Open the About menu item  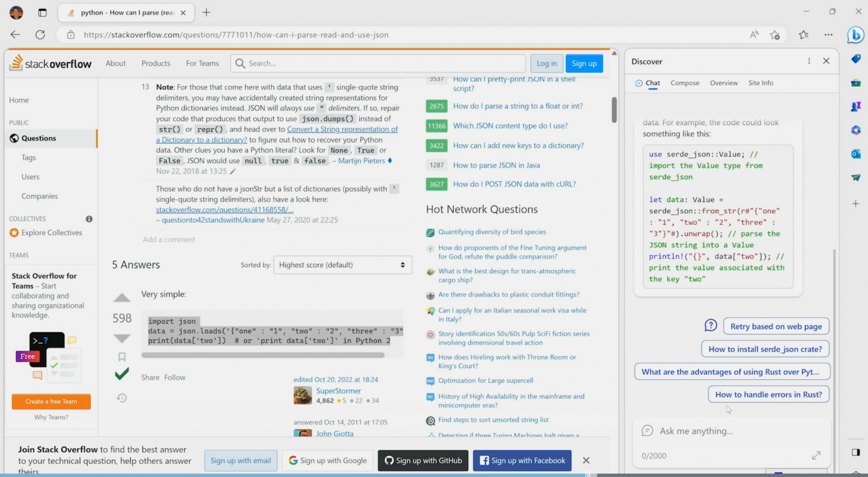[x=116, y=63]
